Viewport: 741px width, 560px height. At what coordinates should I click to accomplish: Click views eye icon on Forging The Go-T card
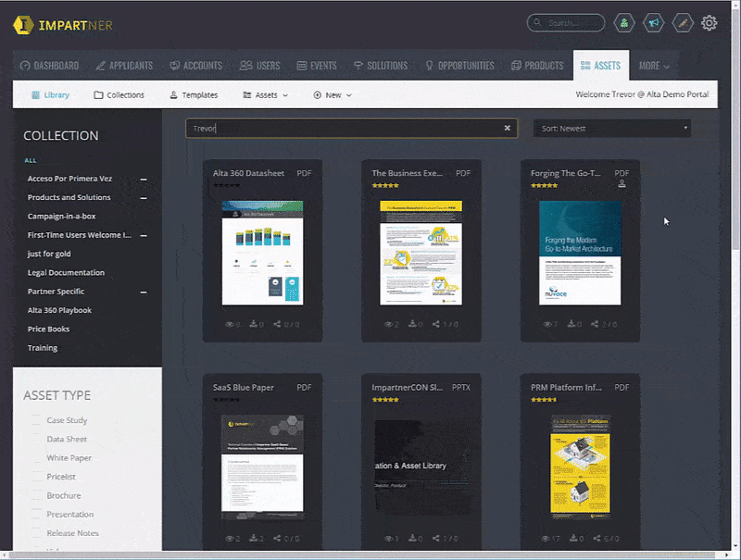tap(547, 324)
